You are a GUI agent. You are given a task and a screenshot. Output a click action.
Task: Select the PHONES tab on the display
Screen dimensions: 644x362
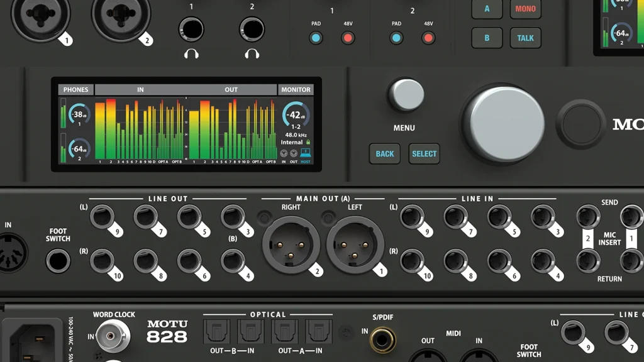[x=75, y=90]
